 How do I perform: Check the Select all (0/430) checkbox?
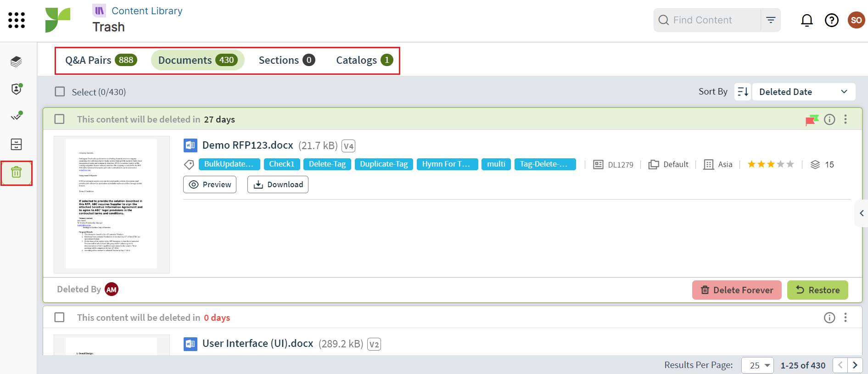pyautogui.click(x=60, y=92)
